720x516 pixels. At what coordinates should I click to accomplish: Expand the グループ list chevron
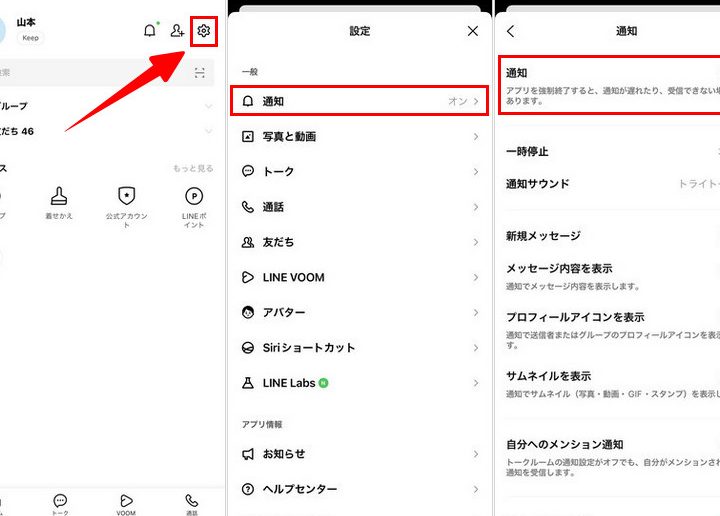[x=208, y=107]
